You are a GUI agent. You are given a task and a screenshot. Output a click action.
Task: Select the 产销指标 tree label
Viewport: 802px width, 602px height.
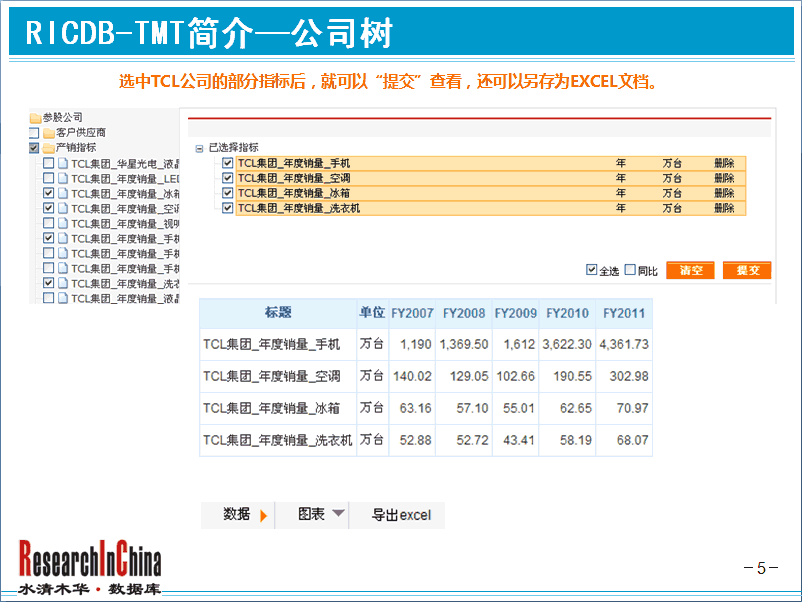(x=76, y=148)
